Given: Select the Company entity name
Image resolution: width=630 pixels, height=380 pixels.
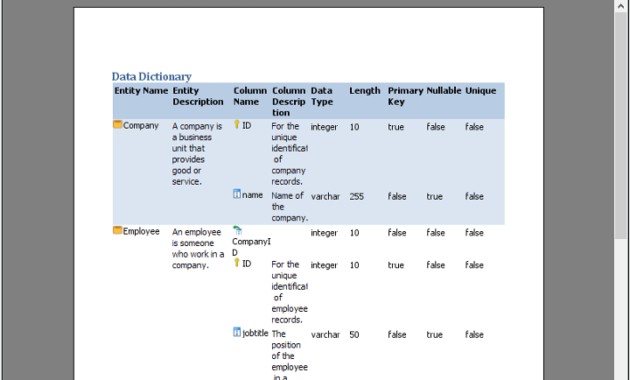Looking at the screenshot, I should tap(141, 125).
